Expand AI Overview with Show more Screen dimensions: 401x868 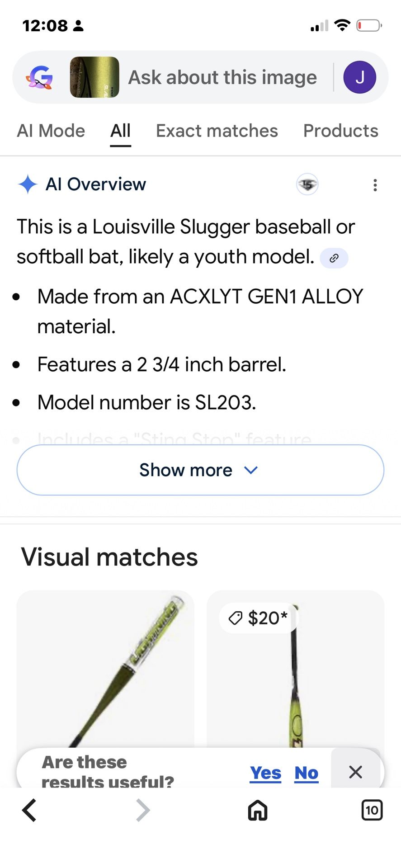click(200, 470)
